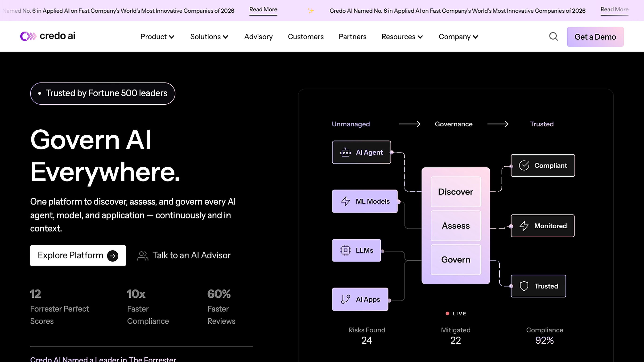Select the LLMs node
Image resolution: width=644 pixels, height=362 pixels.
click(356, 250)
